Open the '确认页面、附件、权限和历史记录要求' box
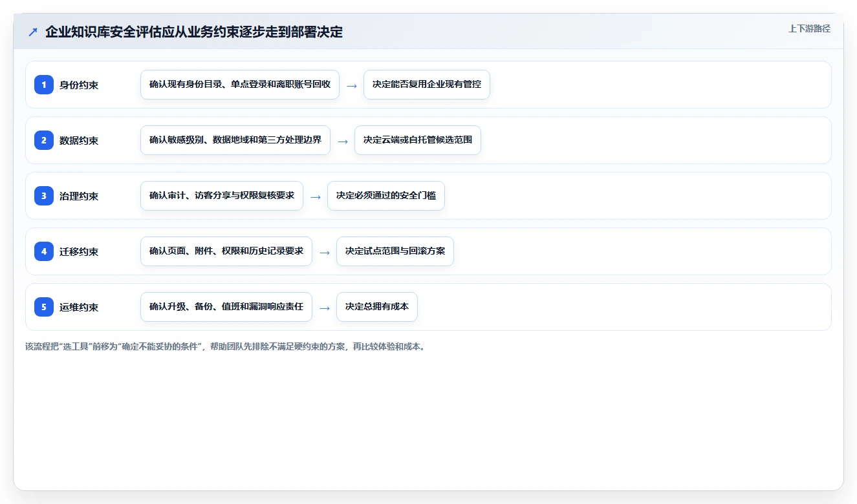Viewport: 857px width, 504px height. coord(226,251)
